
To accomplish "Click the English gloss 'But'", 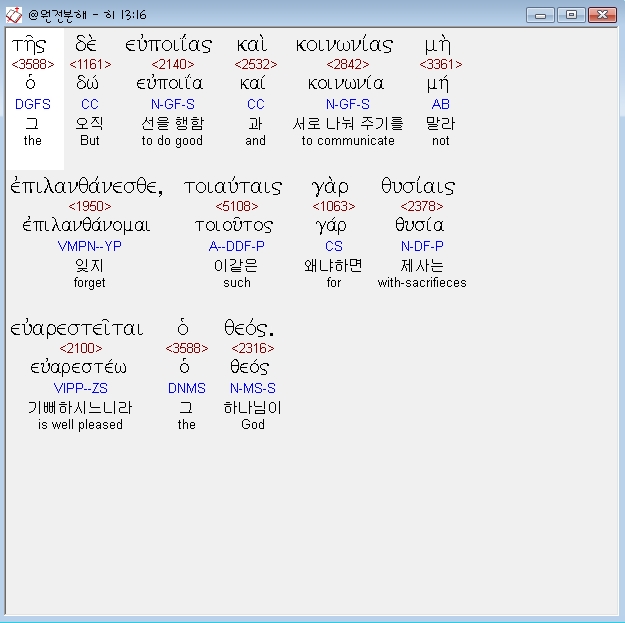I will pyautogui.click(x=90, y=140).
